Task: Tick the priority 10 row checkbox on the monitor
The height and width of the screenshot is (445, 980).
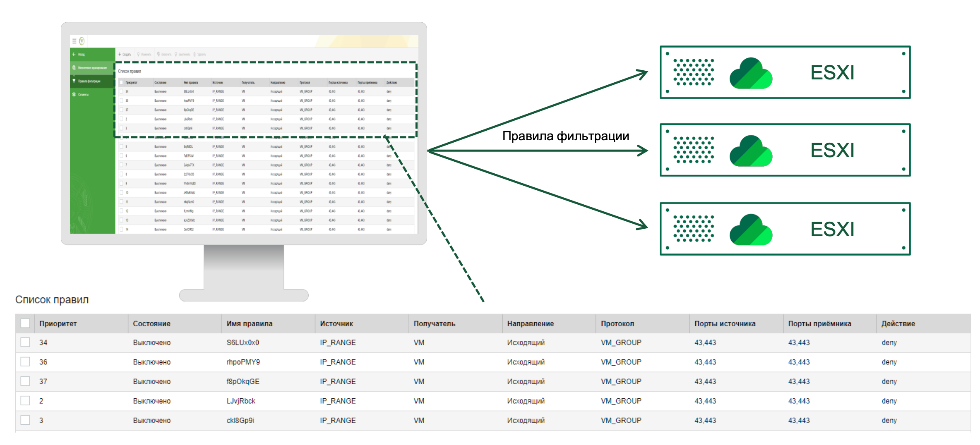Action: click(x=121, y=193)
